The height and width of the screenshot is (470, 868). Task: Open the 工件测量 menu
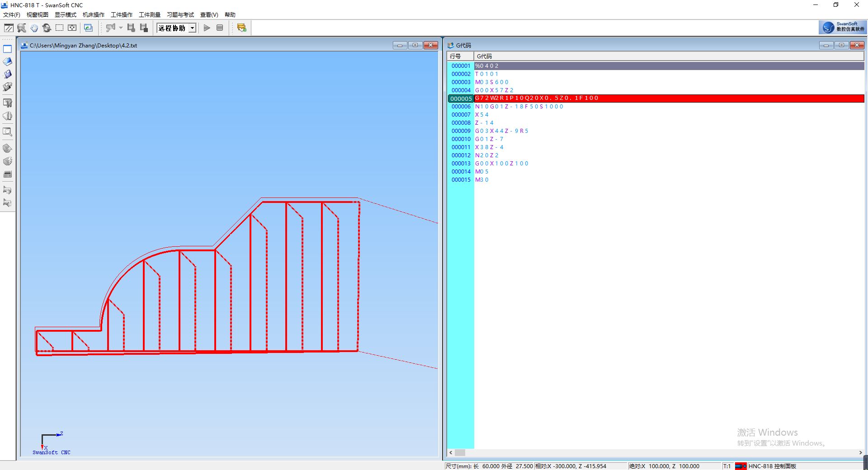click(x=150, y=15)
